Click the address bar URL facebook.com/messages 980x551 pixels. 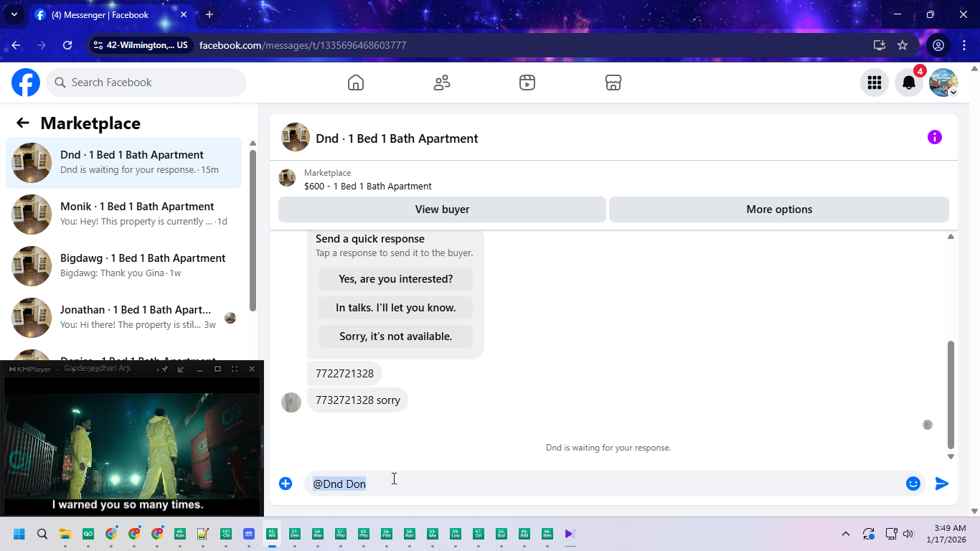[303, 45]
